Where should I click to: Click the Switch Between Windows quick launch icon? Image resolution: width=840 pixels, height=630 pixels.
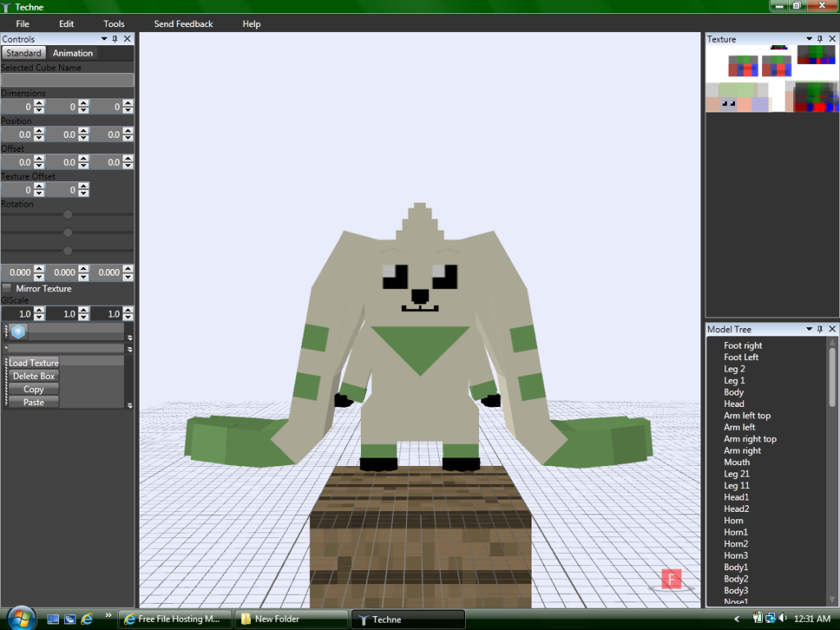point(70,619)
